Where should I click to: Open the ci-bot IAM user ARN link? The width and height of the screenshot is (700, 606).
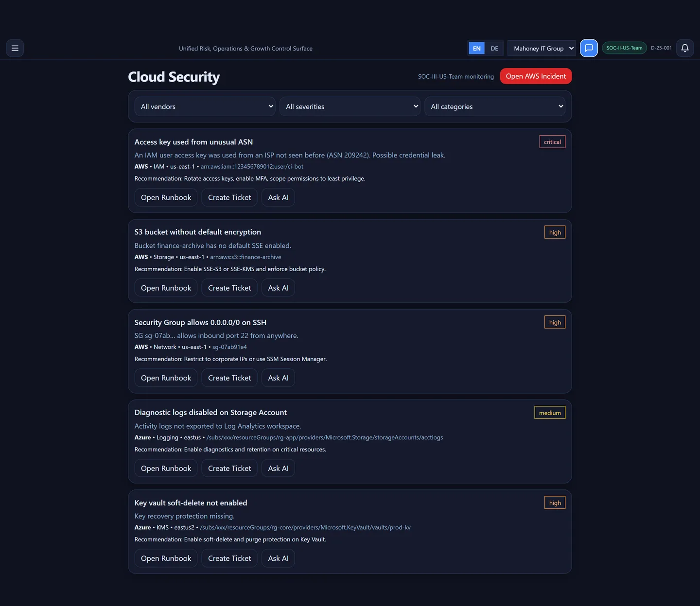[252, 166]
